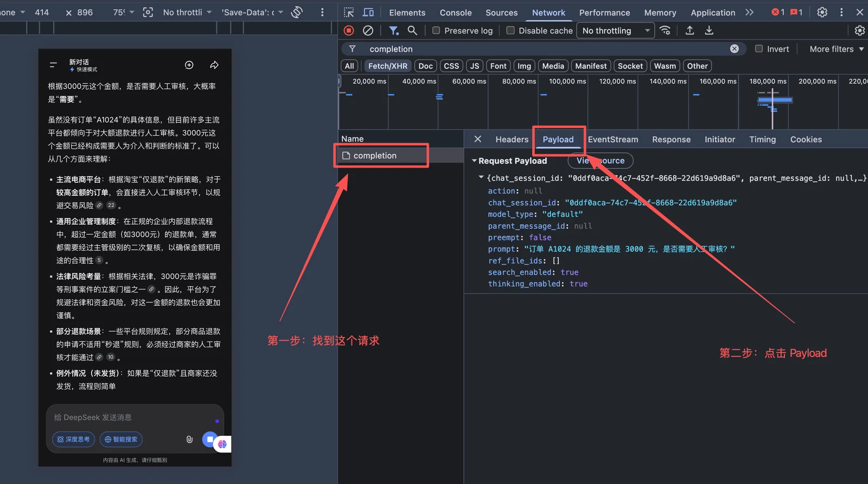Click the rotate device icon
This screenshot has width=868, height=484.
(297, 12)
